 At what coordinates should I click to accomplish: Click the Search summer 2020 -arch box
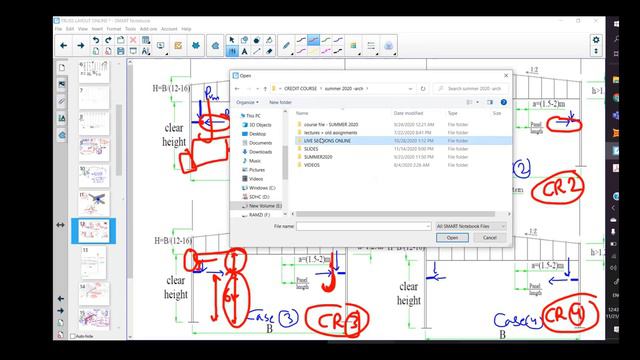coord(471,89)
